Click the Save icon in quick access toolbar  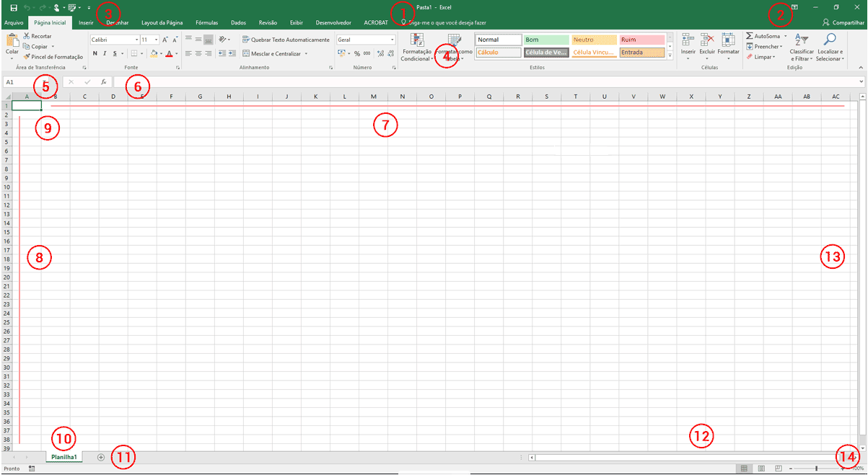(x=13, y=7)
